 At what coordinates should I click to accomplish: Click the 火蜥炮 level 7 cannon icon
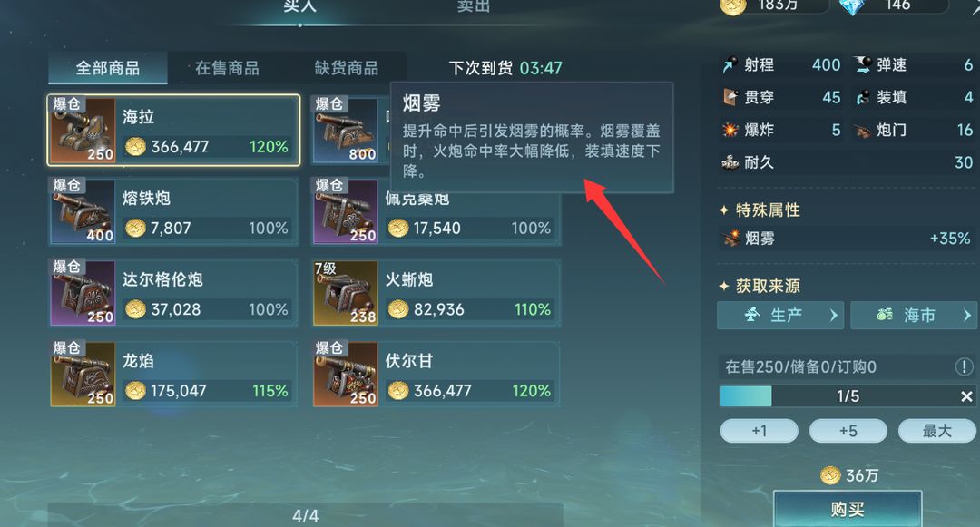345,293
